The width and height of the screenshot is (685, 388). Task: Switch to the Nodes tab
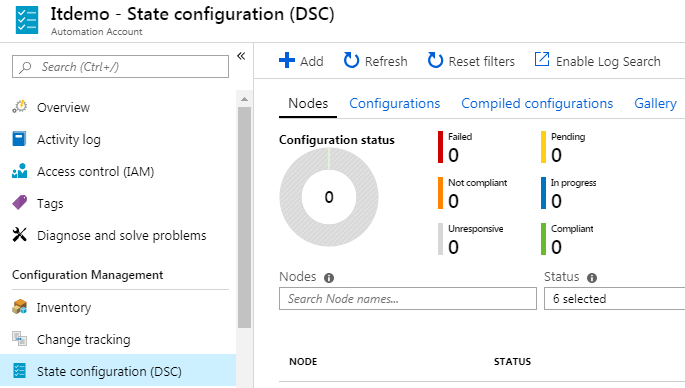pyautogui.click(x=308, y=104)
